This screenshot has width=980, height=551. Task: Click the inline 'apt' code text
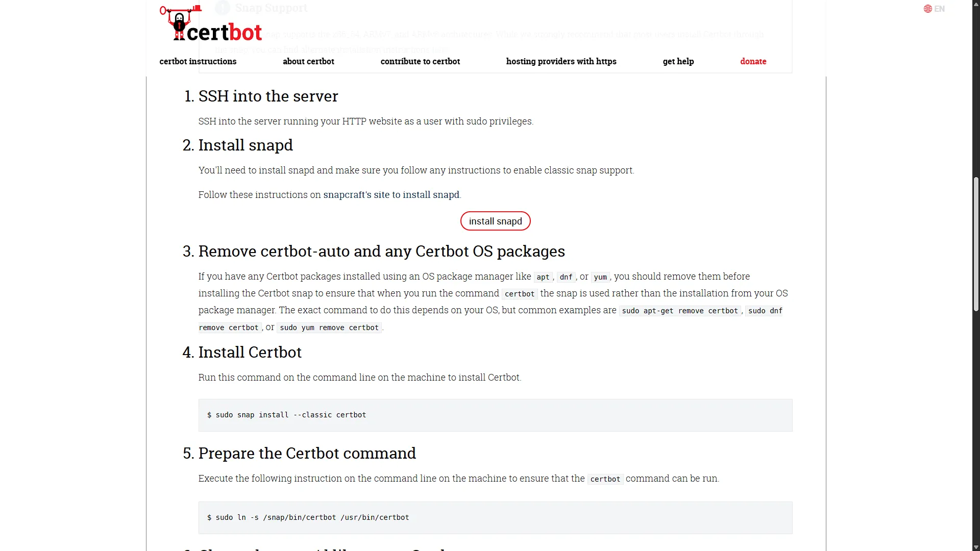click(543, 277)
